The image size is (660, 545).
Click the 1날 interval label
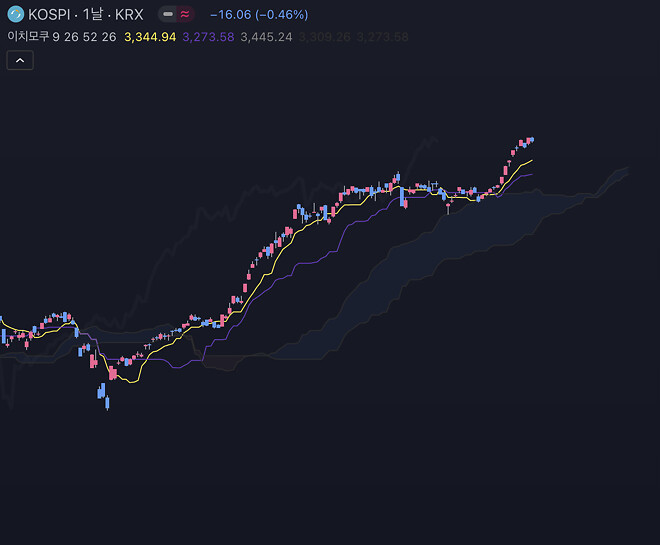[93, 14]
